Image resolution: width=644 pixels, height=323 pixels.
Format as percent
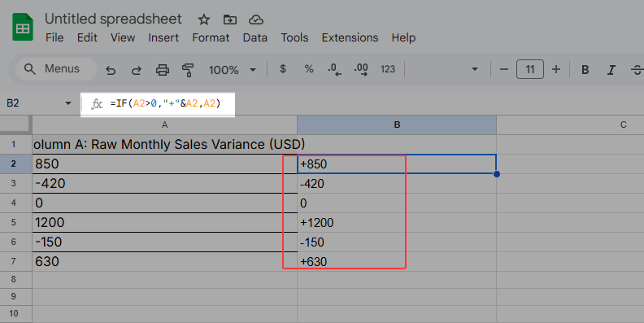click(309, 69)
